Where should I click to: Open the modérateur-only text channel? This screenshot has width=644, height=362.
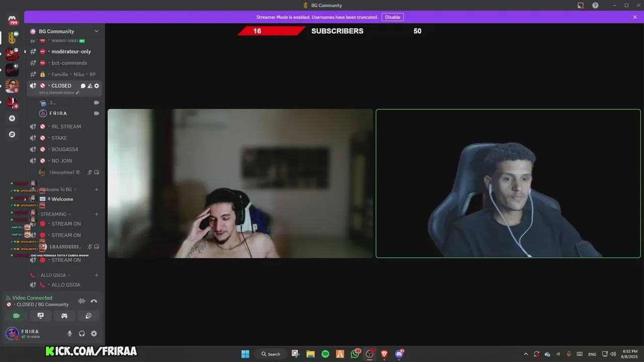point(65,51)
